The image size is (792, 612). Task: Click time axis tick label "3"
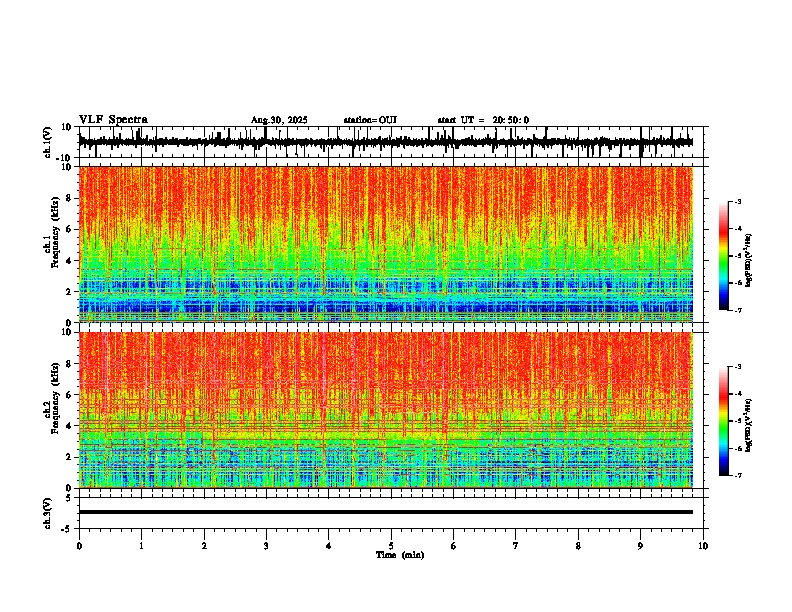point(266,546)
